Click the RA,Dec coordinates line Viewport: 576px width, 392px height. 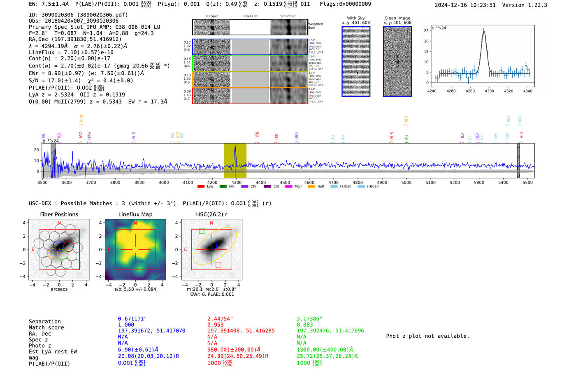coord(75,39)
